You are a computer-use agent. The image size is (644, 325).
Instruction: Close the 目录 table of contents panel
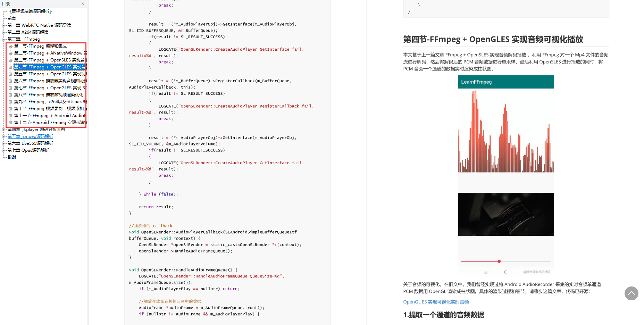83,4
